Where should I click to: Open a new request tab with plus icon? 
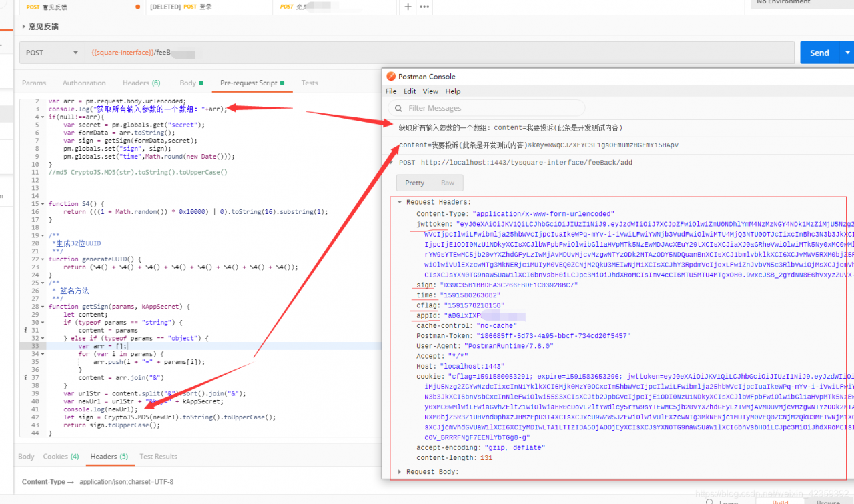pyautogui.click(x=408, y=7)
